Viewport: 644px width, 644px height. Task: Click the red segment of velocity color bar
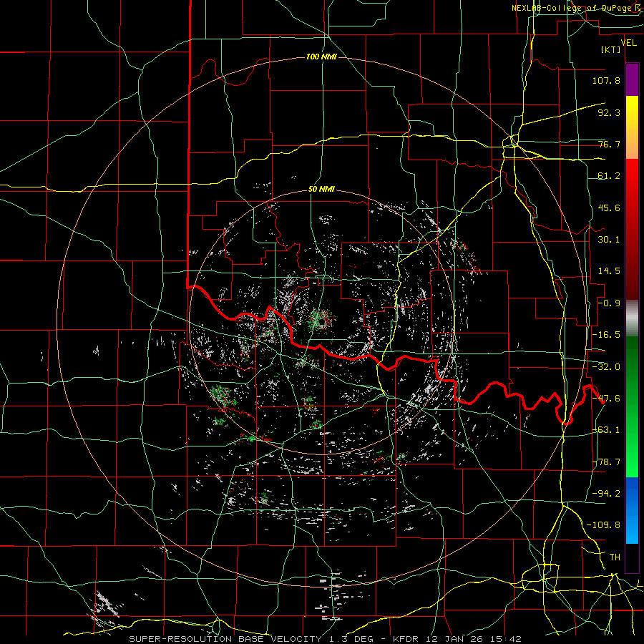[632, 229]
